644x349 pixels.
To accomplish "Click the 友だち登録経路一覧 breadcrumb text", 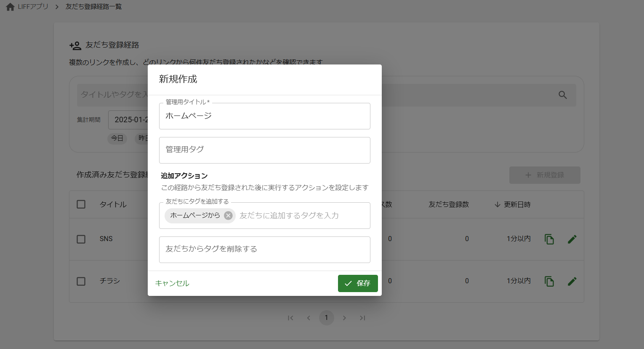I will (93, 7).
